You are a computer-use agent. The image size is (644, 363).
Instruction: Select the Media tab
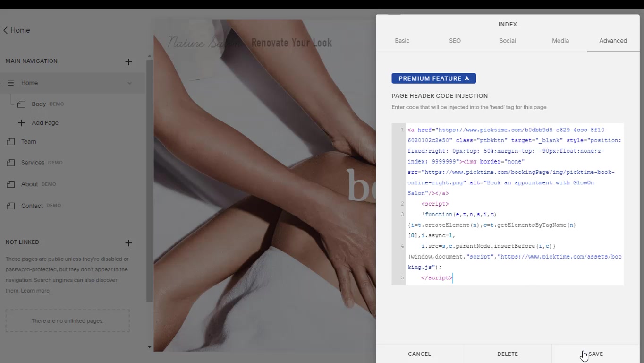560,41
